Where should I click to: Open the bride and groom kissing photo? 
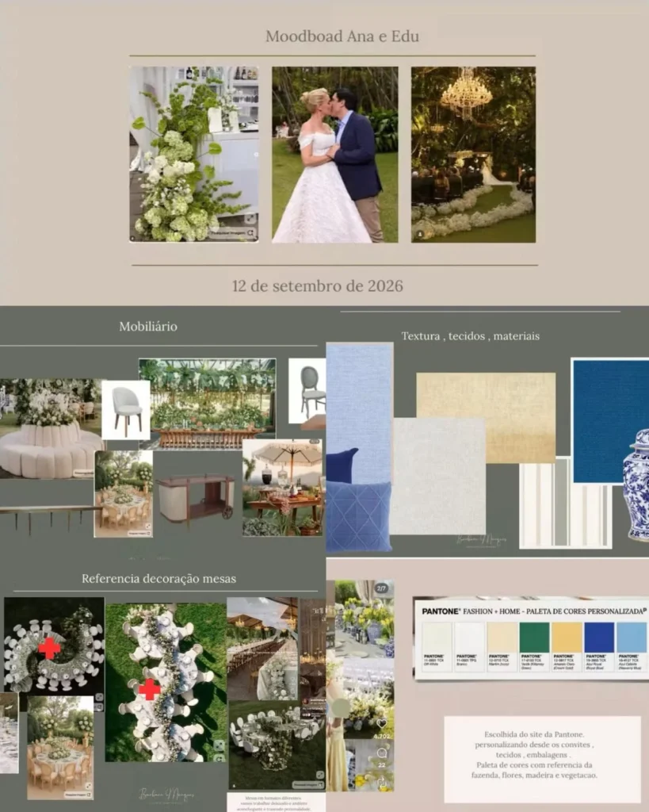click(x=335, y=155)
